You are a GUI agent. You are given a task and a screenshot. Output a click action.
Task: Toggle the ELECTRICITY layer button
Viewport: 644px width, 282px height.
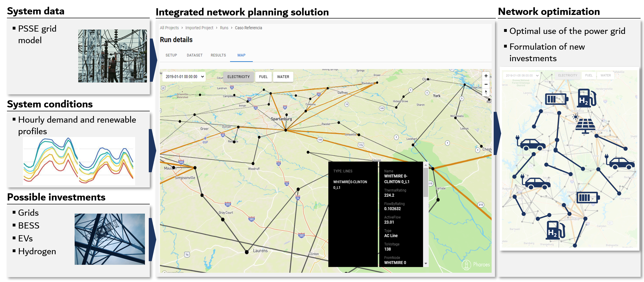(x=238, y=77)
